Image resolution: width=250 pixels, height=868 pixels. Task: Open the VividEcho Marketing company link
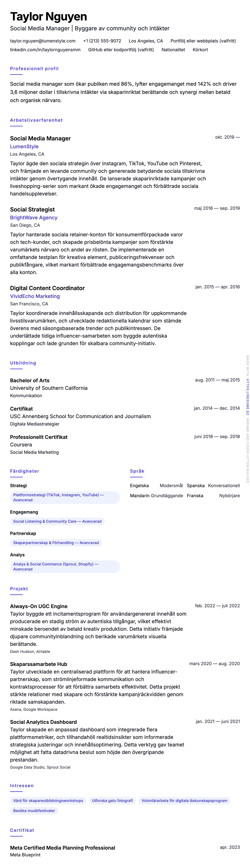coord(35,296)
